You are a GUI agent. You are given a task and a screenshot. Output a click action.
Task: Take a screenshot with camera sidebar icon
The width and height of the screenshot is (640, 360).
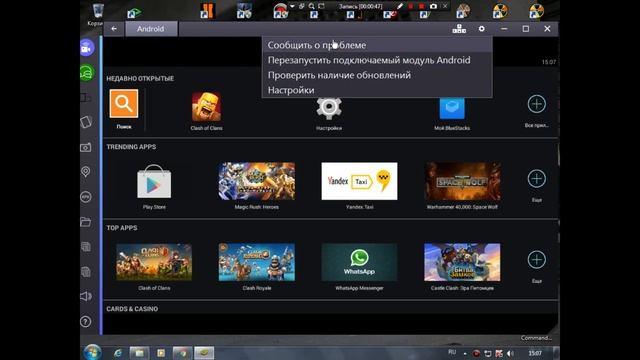coord(86,147)
